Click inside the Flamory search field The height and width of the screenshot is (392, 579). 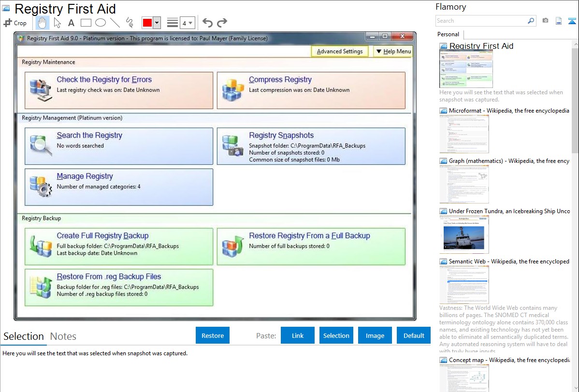(480, 21)
